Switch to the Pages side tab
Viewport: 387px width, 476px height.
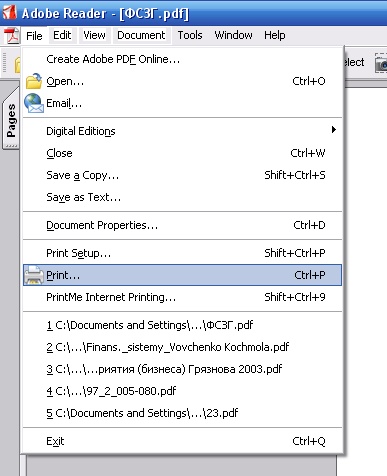click(x=11, y=120)
